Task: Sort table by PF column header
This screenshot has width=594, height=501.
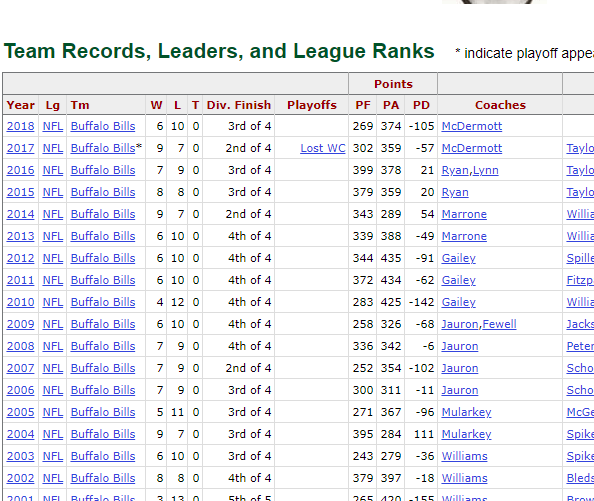Action: point(363,105)
